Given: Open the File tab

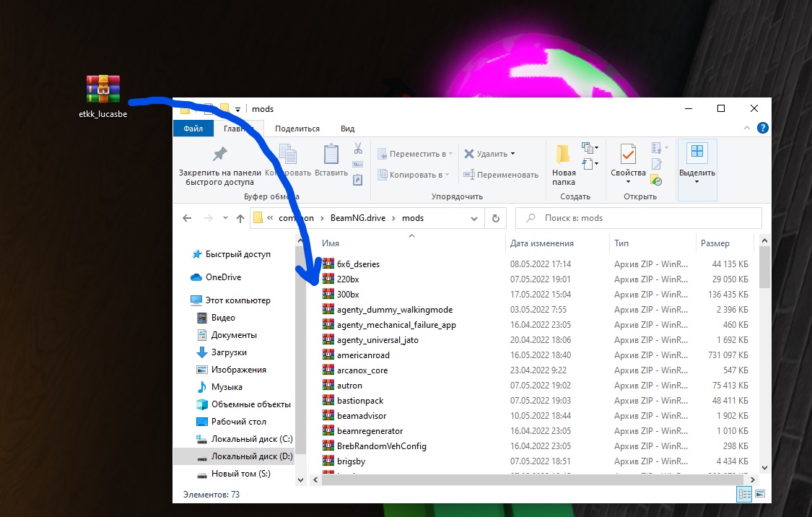Looking at the screenshot, I should (193, 129).
